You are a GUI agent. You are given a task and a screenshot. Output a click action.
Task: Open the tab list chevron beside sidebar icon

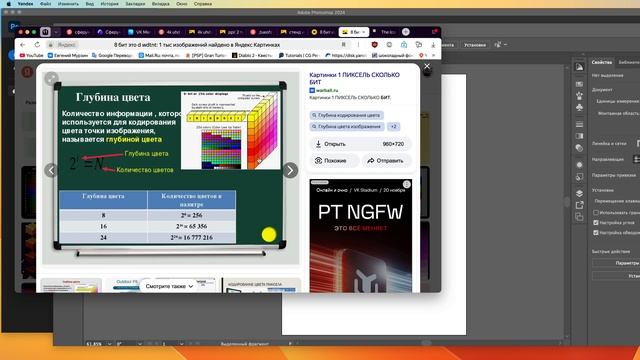pyautogui.click(x=56, y=32)
